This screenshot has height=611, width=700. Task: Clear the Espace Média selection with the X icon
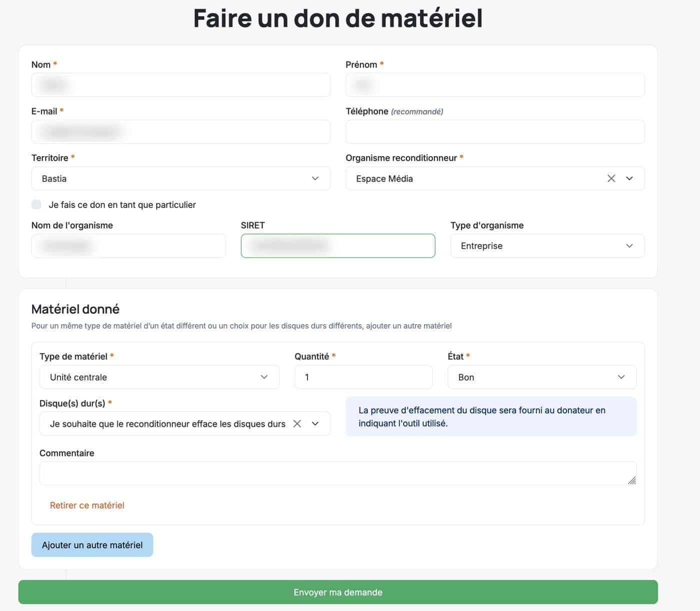tap(611, 178)
